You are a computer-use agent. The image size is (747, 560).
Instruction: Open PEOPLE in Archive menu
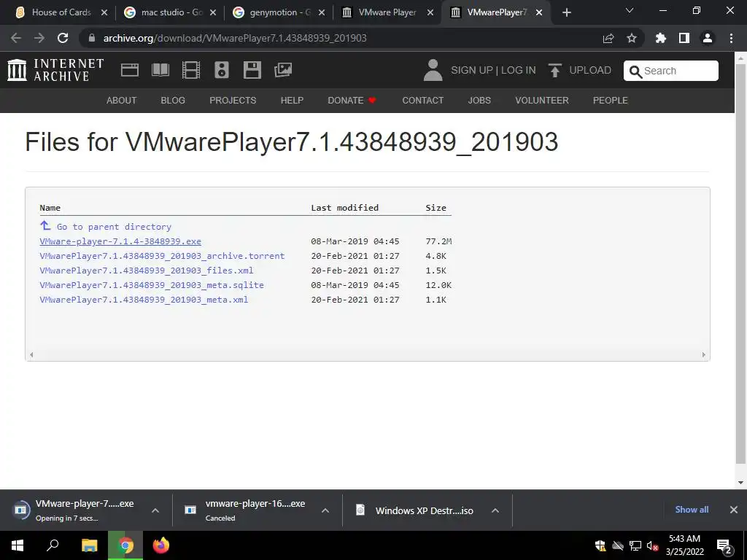click(611, 101)
